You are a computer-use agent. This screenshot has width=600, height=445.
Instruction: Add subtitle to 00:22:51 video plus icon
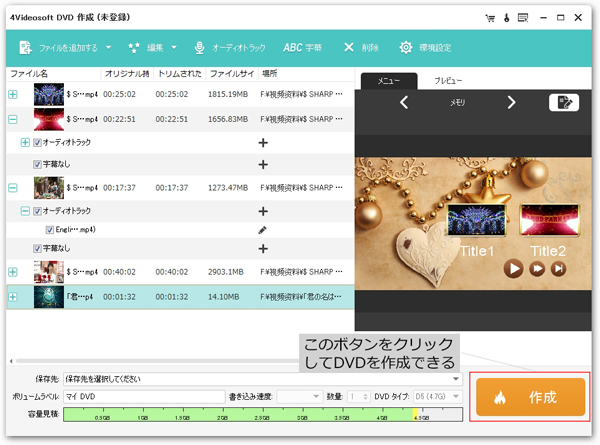[263, 165]
